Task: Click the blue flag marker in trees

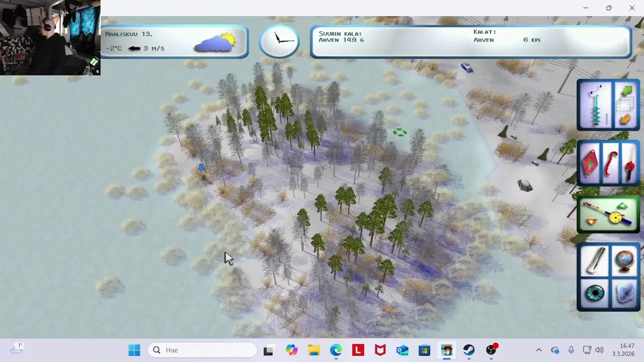Action: [201, 167]
